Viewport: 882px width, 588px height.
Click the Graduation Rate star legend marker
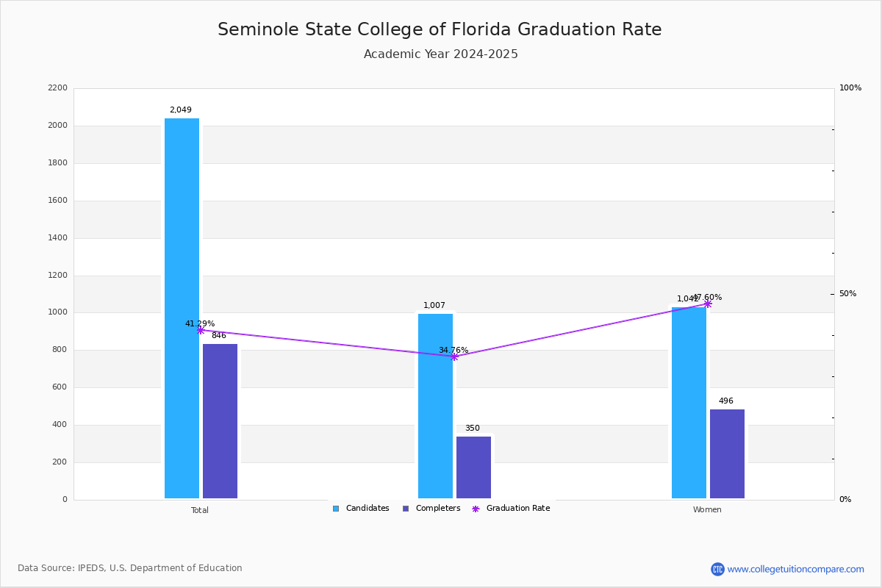476,509
